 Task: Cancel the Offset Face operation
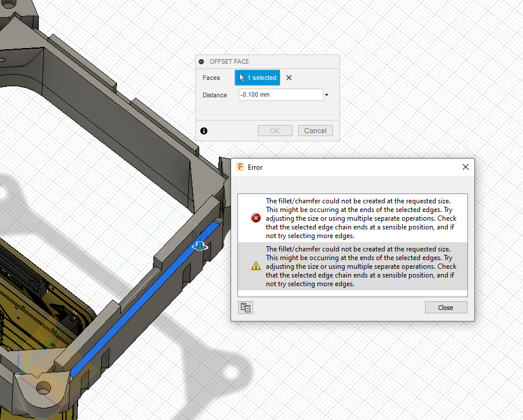(x=315, y=130)
